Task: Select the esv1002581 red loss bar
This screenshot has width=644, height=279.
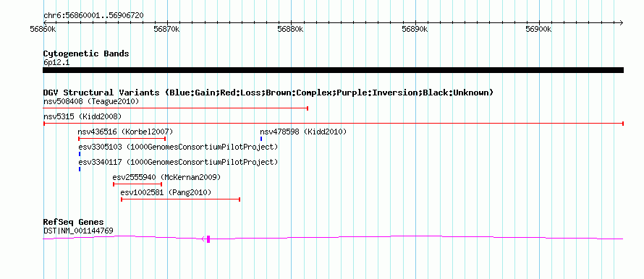Action: [x=181, y=199]
